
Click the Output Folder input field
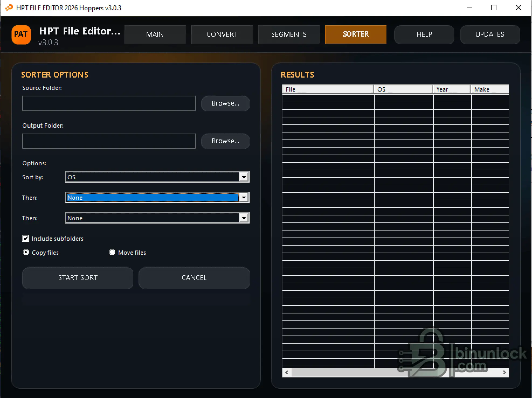[x=109, y=141]
